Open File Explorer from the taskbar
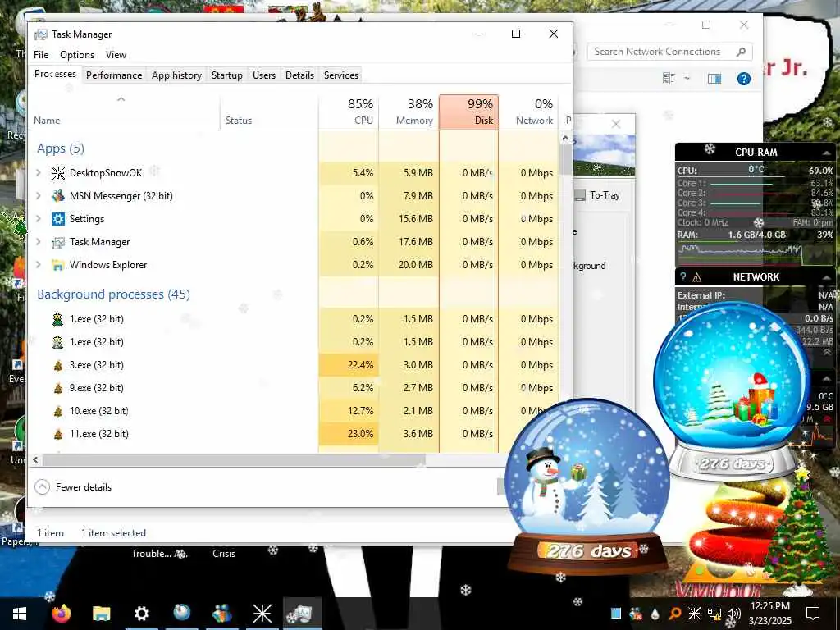This screenshot has width=840, height=630. click(101, 614)
